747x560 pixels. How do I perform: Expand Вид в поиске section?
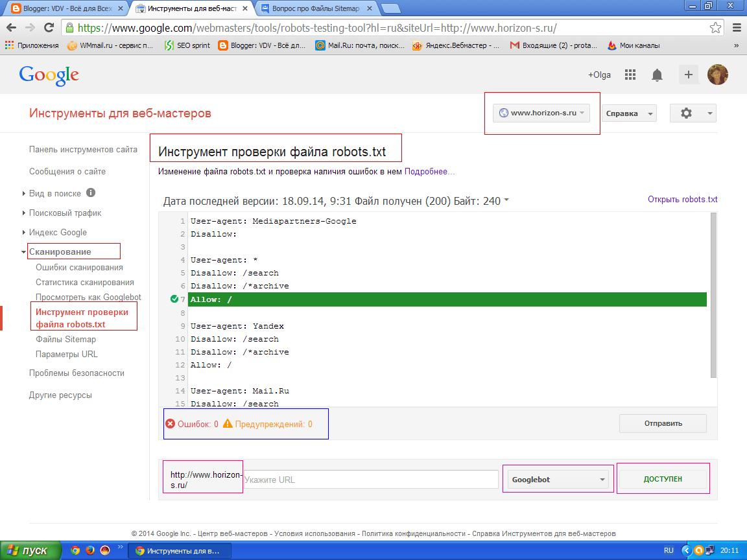click(24, 193)
